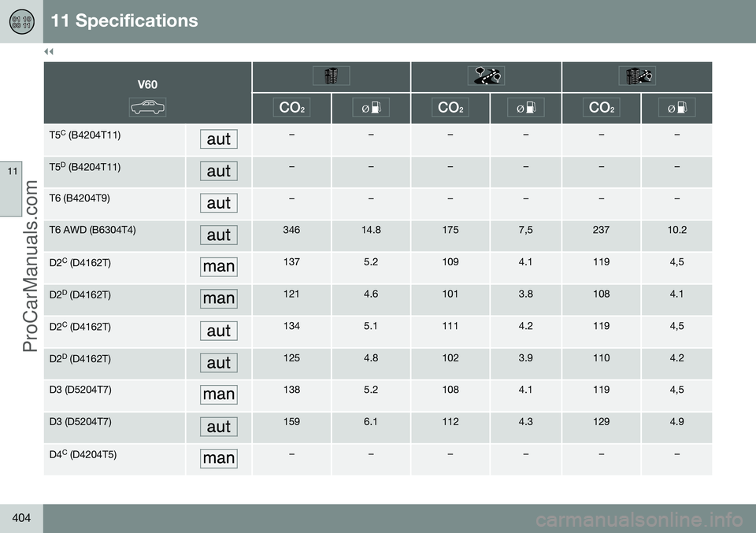
Task: Click the value 237 in T6 AWD row
Action: 601,231
